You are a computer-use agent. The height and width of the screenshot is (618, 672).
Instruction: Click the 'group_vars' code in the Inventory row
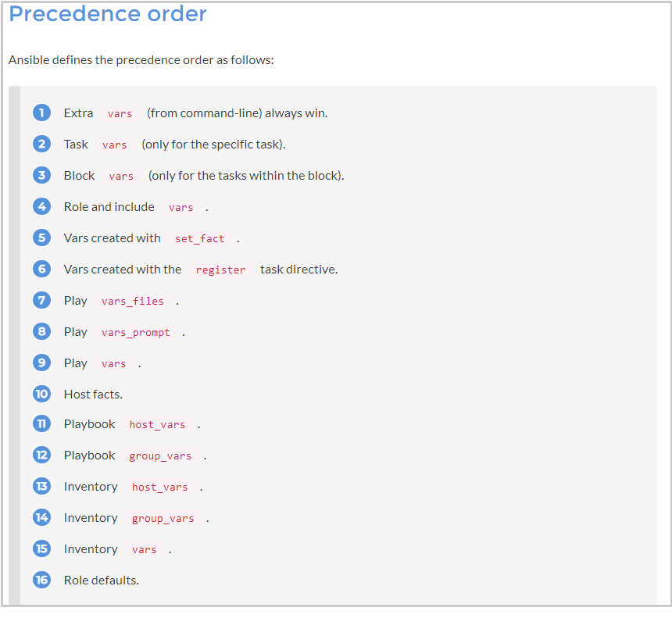coord(163,519)
